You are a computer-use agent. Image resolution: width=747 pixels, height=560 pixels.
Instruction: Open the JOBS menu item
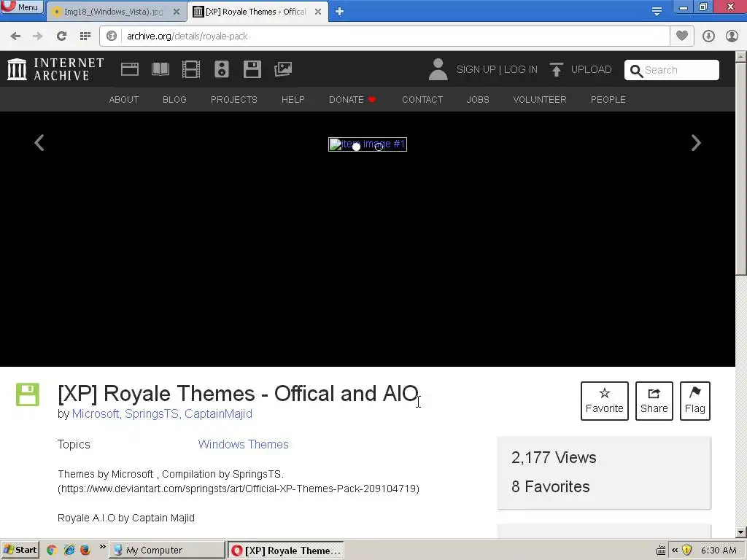click(x=478, y=99)
